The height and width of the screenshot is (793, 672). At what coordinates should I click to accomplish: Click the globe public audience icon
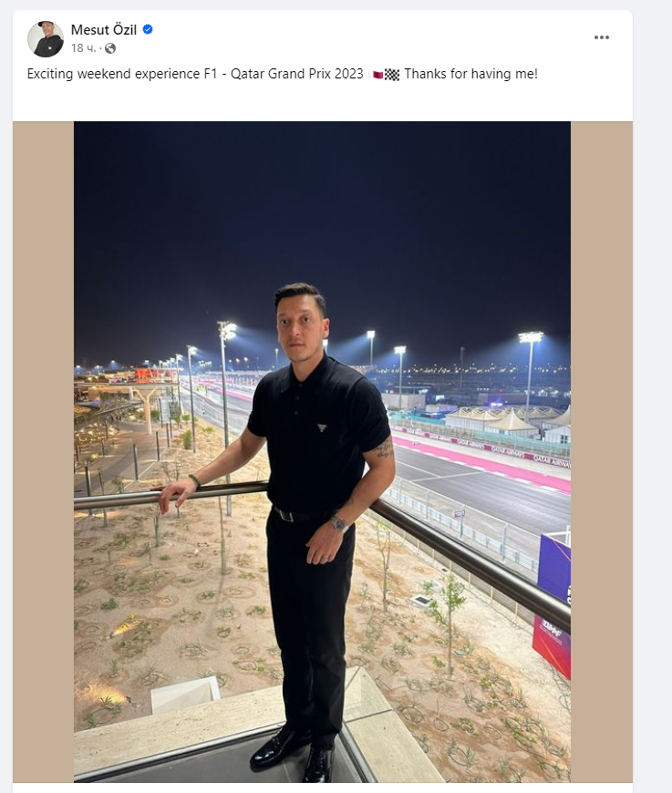(110, 48)
